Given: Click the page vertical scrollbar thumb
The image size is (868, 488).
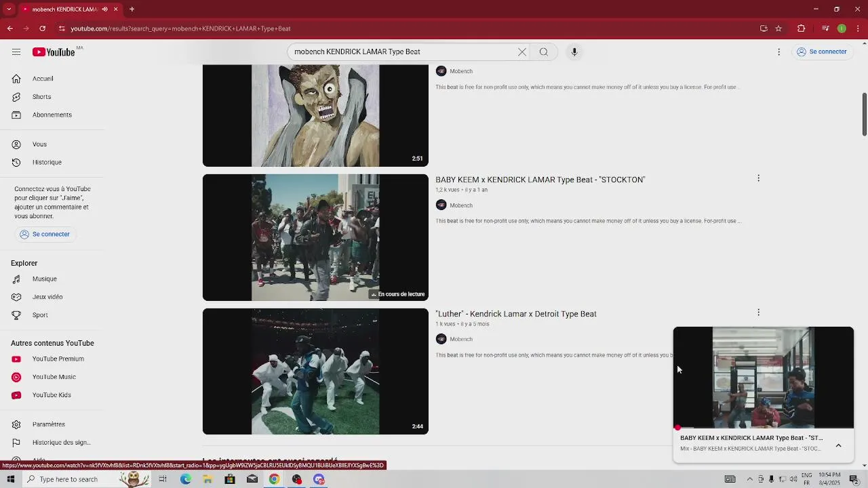Looking at the screenshot, I should [x=864, y=114].
